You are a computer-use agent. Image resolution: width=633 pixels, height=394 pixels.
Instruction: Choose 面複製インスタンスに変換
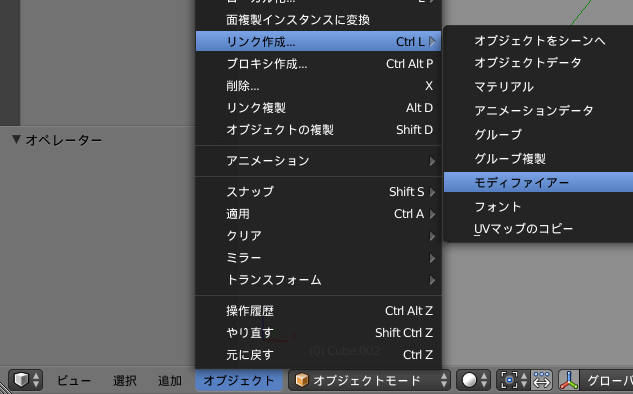click(319, 20)
